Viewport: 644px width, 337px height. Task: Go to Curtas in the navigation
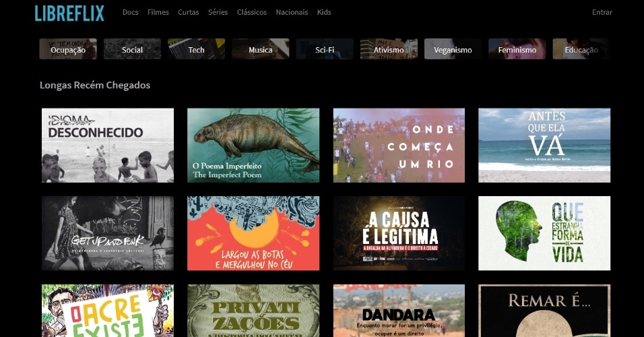pyautogui.click(x=188, y=12)
